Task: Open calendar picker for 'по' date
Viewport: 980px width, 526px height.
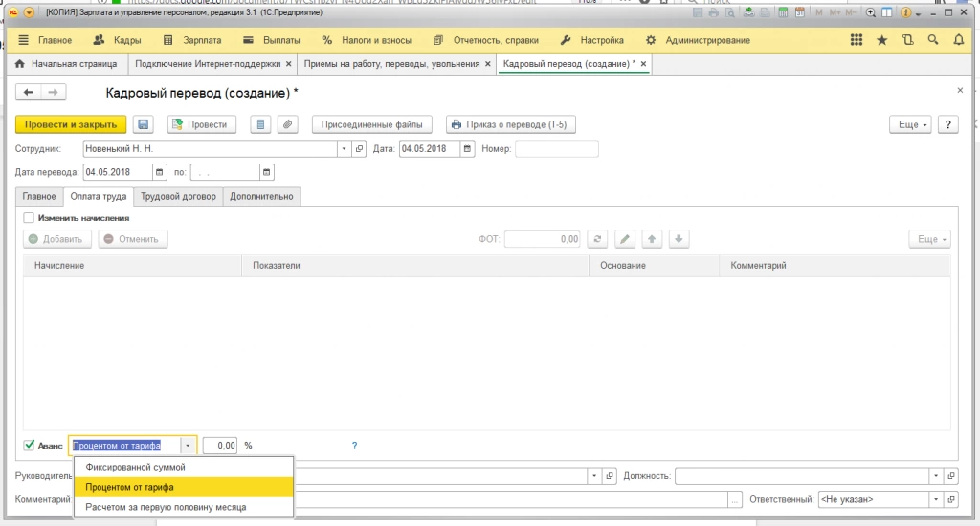Action: (267, 172)
